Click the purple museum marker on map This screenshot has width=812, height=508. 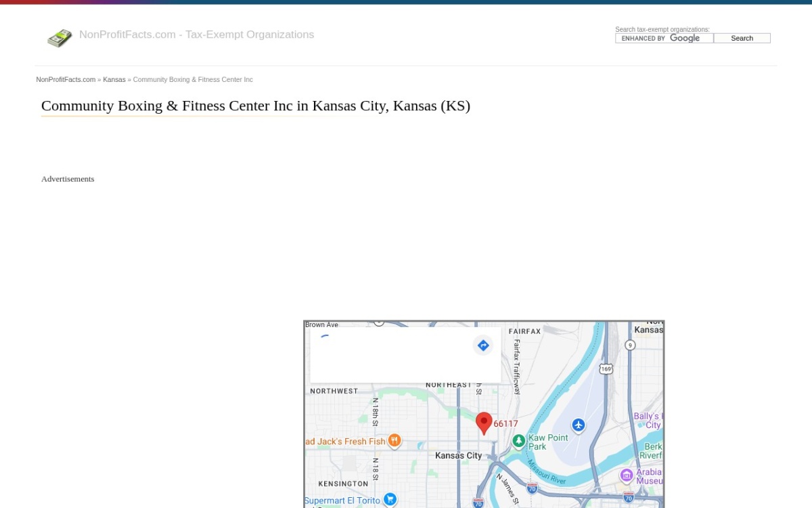(x=626, y=475)
